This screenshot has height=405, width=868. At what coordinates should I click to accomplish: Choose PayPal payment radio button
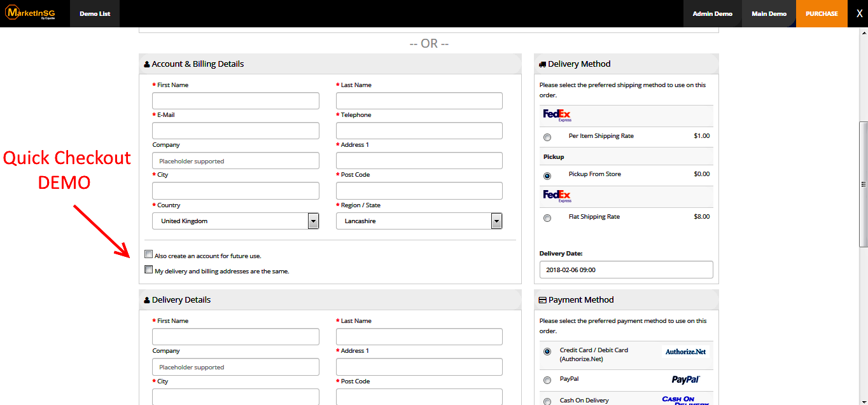(x=547, y=380)
